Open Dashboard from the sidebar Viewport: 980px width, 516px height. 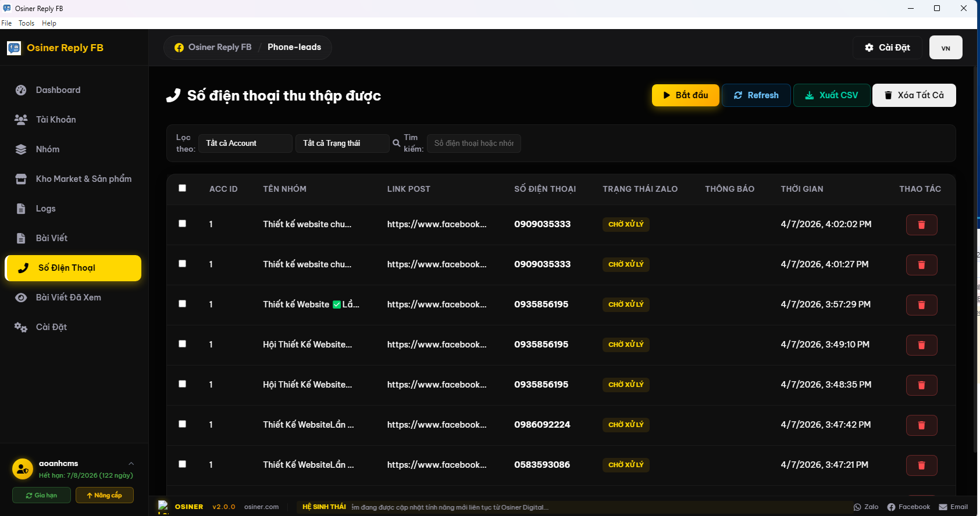click(x=58, y=90)
